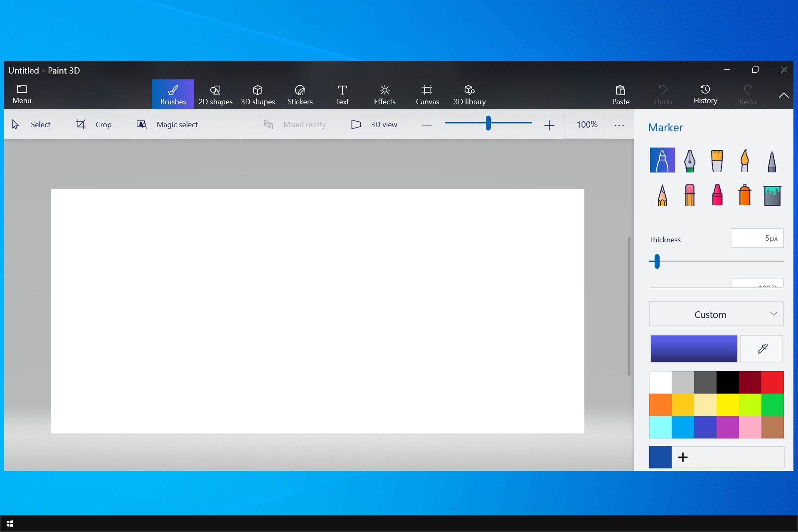Click the Redo button
The width and height of the screenshot is (798, 532).
pyautogui.click(x=747, y=95)
